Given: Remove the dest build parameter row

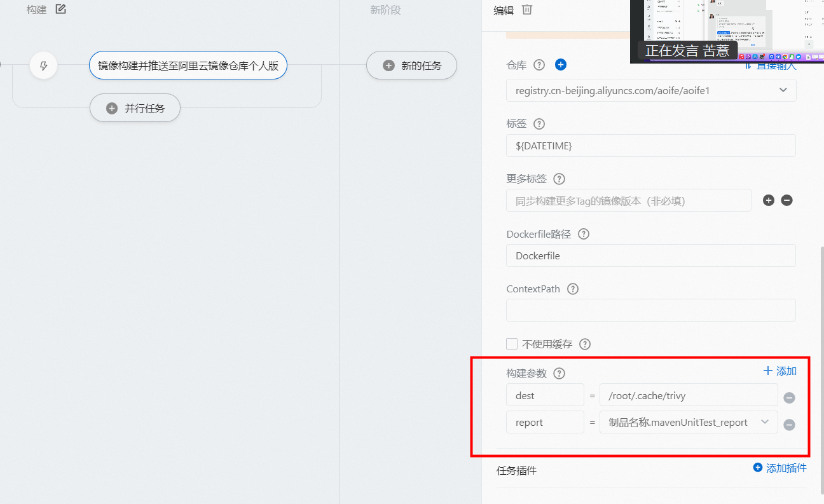Looking at the screenshot, I should click(789, 398).
